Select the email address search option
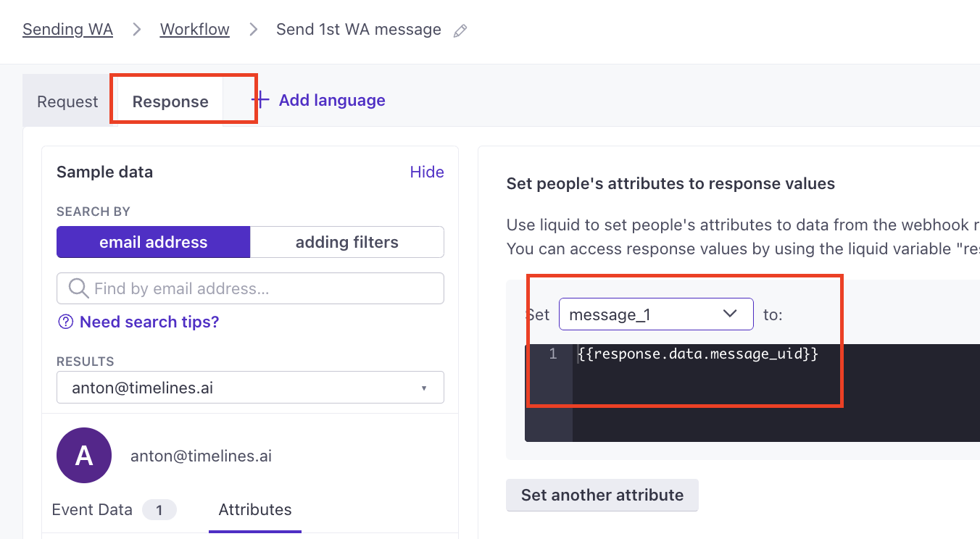Screen dimensions: 980x539 point(154,242)
